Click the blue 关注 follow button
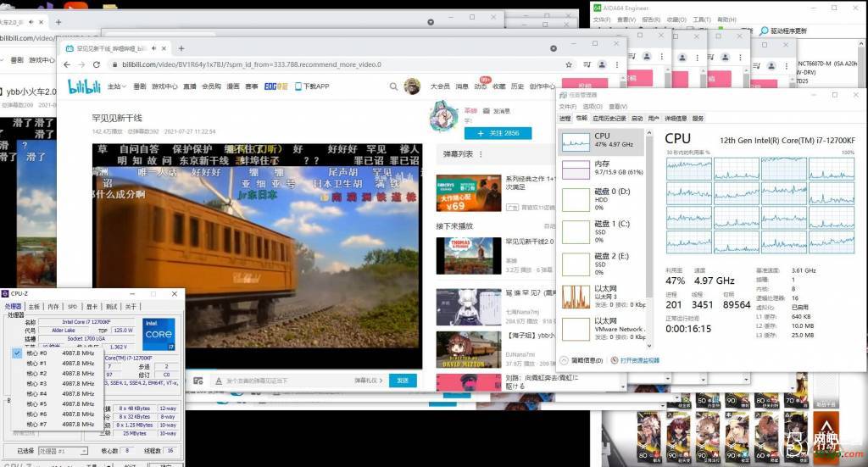The image size is (868, 467). [x=504, y=133]
